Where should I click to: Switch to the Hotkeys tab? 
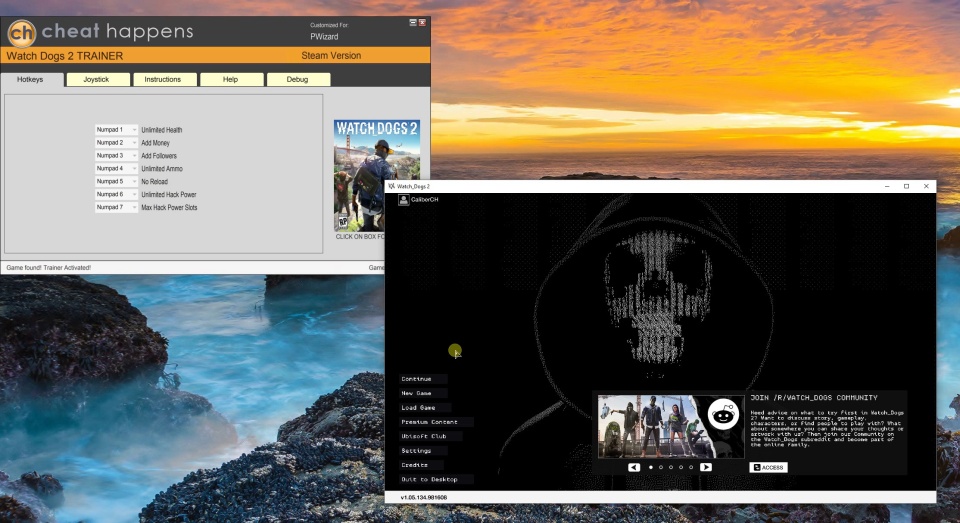click(x=31, y=80)
